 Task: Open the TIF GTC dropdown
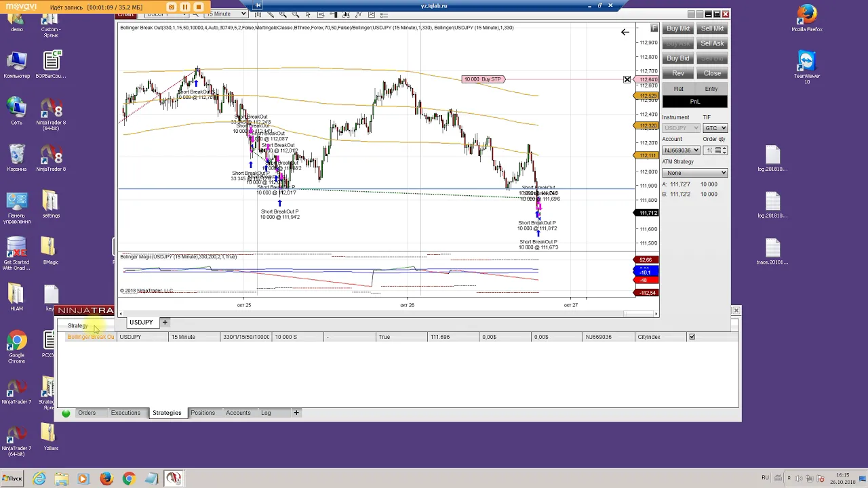point(715,128)
